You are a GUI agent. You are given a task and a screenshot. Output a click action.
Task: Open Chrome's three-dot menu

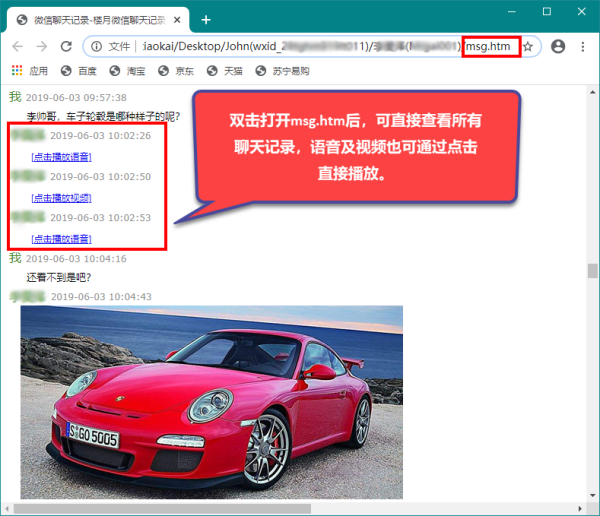[x=583, y=47]
